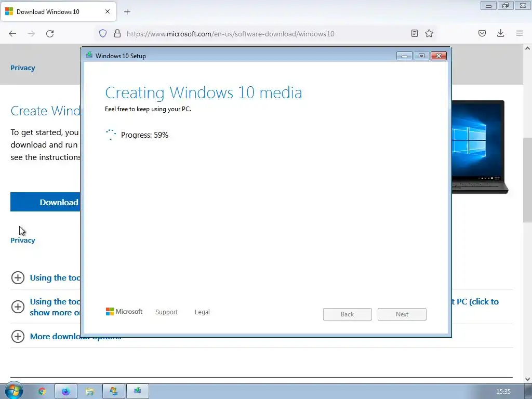
Task: View site security via the padlock icon
Action: click(117, 33)
